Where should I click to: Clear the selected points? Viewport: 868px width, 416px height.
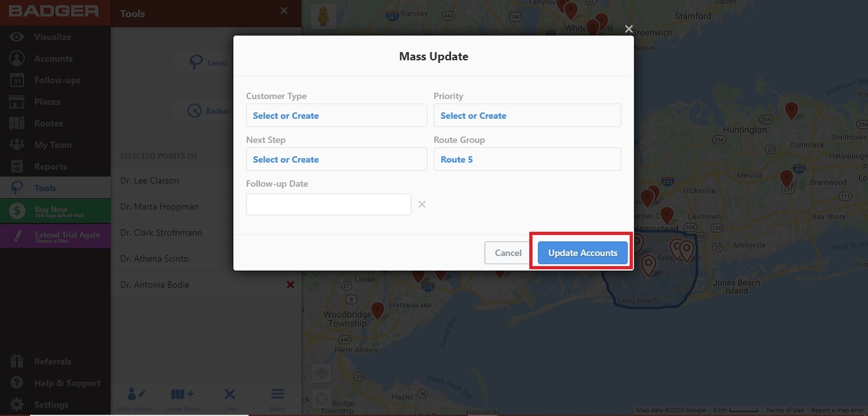click(x=230, y=399)
